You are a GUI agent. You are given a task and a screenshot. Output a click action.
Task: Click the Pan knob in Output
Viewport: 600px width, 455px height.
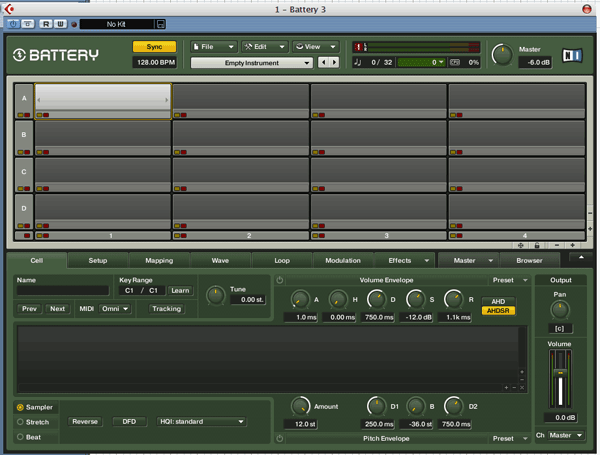click(560, 310)
